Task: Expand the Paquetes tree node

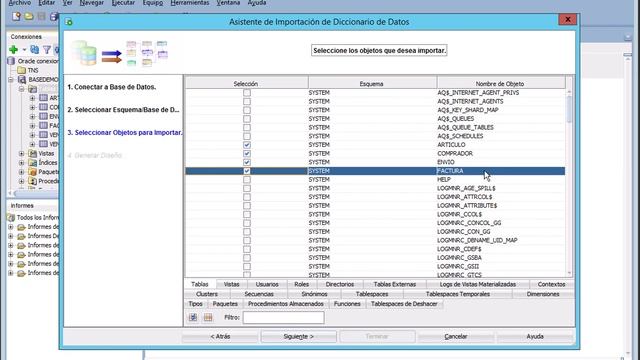Action: 22,172
